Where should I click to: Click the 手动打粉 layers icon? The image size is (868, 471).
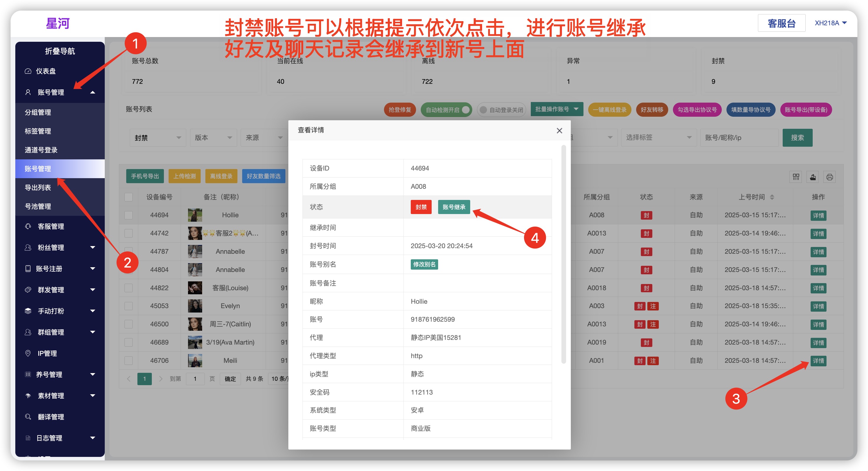pyautogui.click(x=28, y=311)
